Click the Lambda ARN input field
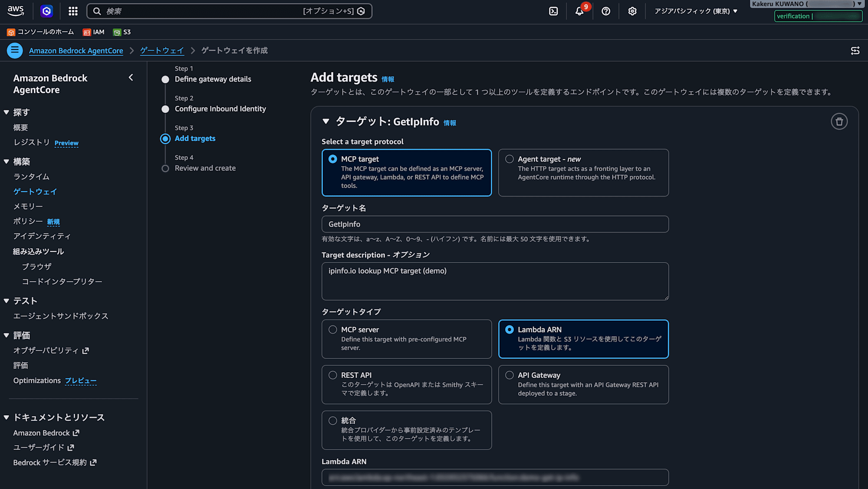Screen dimensions: 868x489 coord(495,477)
